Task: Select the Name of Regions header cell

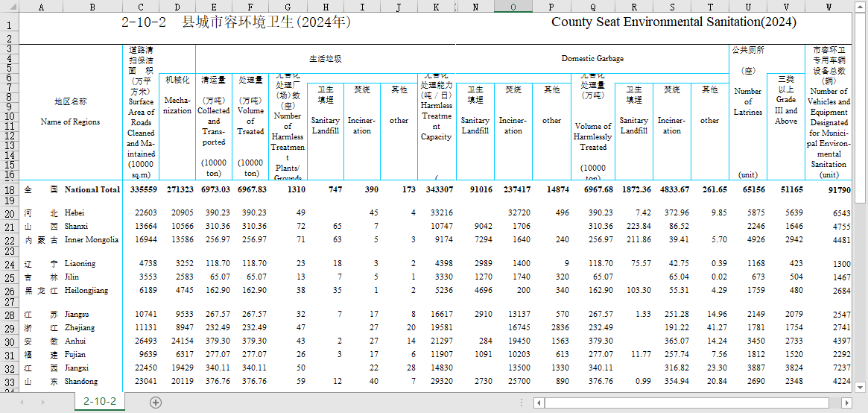Action: tap(70, 112)
